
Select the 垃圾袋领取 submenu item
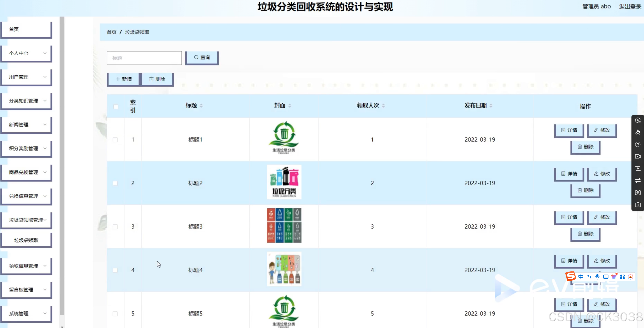point(26,240)
